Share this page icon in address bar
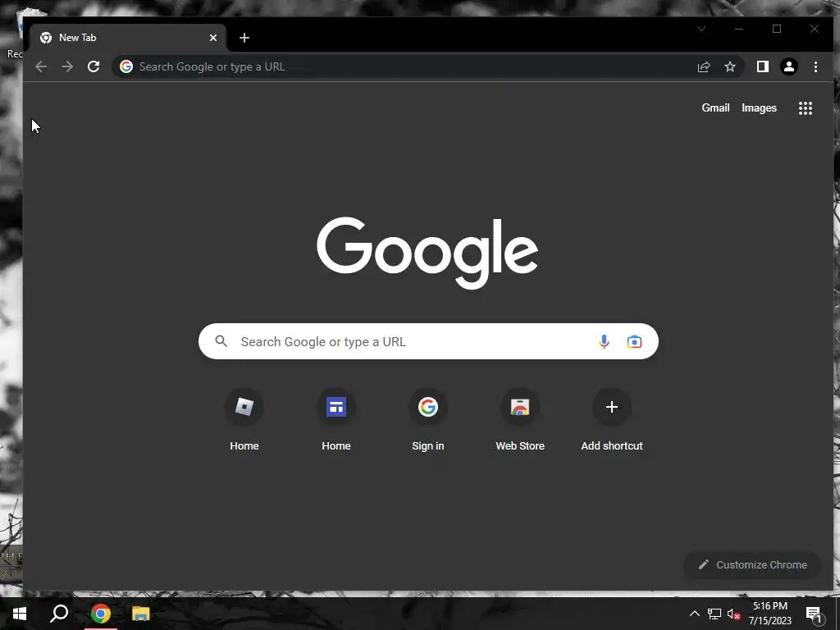Image resolution: width=840 pixels, height=630 pixels. tap(703, 66)
